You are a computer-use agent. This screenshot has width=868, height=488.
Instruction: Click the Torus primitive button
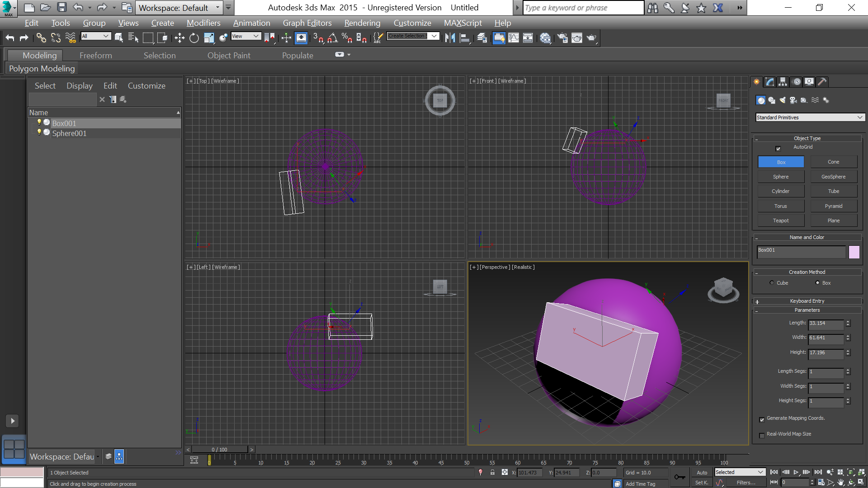781,206
